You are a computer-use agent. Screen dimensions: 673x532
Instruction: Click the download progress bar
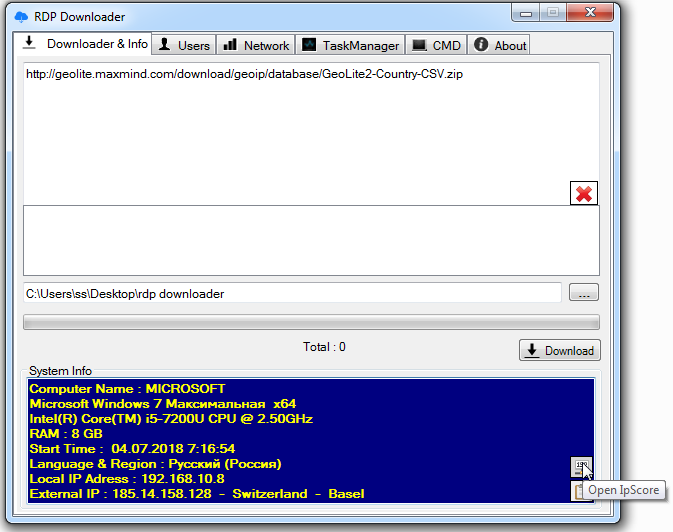point(311,322)
